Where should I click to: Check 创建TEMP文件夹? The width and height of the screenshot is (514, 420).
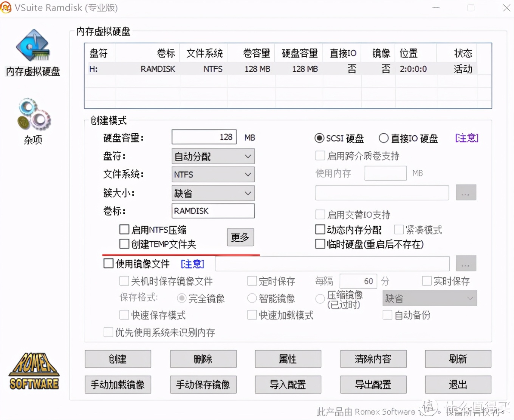(124, 244)
